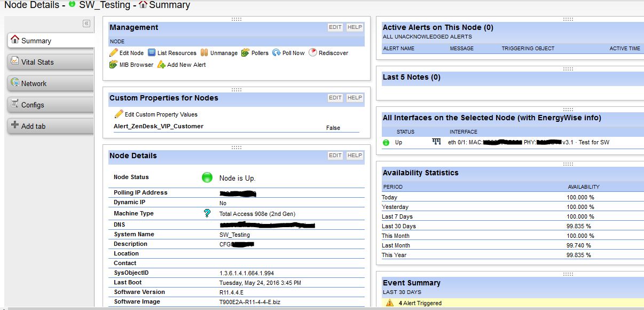Click the eth 0/1 interface entry
This screenshot has height=310, width=644.
click(529, 142)
